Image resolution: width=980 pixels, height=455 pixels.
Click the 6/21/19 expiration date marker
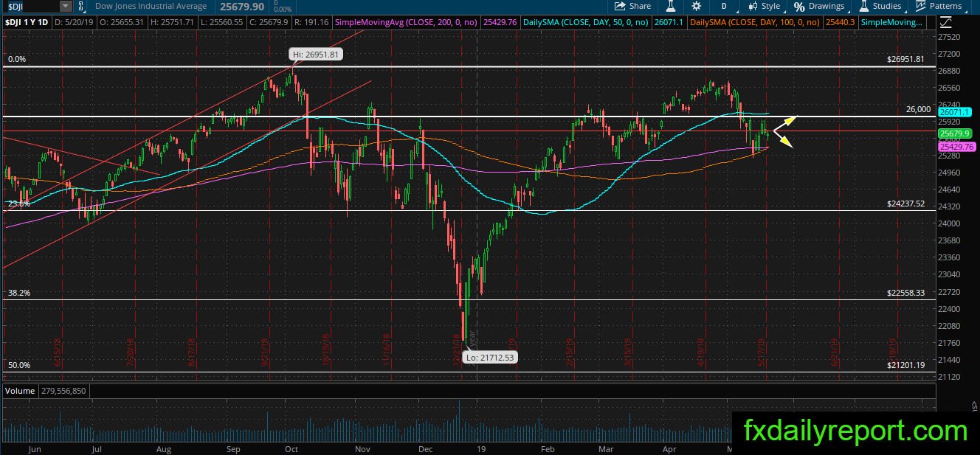click(x=835, y=352)
